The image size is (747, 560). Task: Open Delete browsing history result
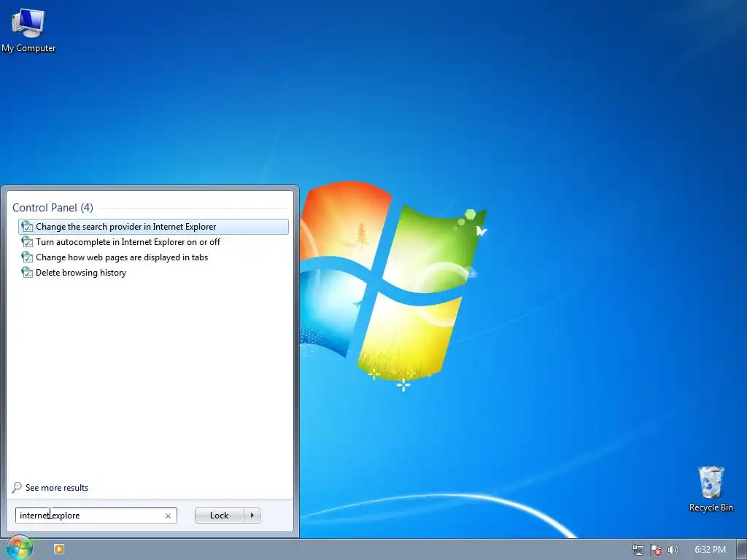tap(153, 273)
